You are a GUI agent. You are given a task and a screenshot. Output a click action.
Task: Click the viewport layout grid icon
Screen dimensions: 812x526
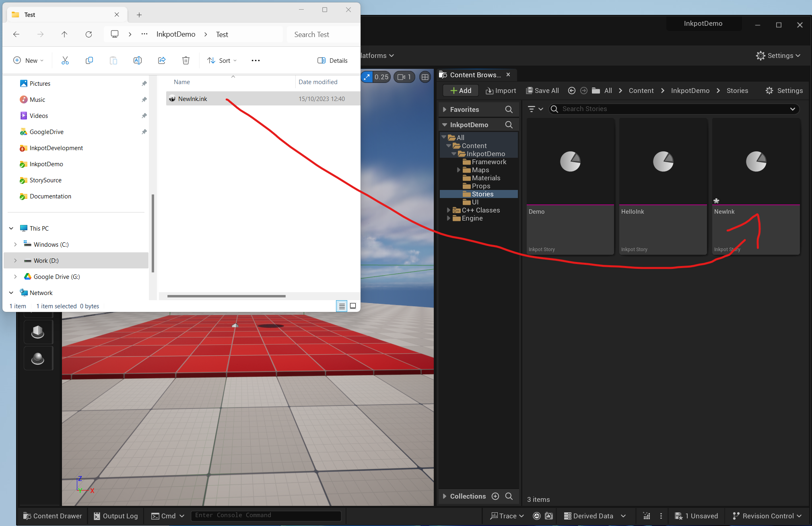pyautogui.click(x=425, y=77)
